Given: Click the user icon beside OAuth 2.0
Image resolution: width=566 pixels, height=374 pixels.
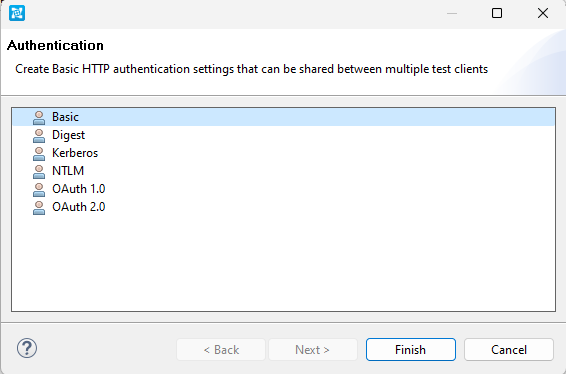Looking at the screenshot, I should (x=39, y=208).
